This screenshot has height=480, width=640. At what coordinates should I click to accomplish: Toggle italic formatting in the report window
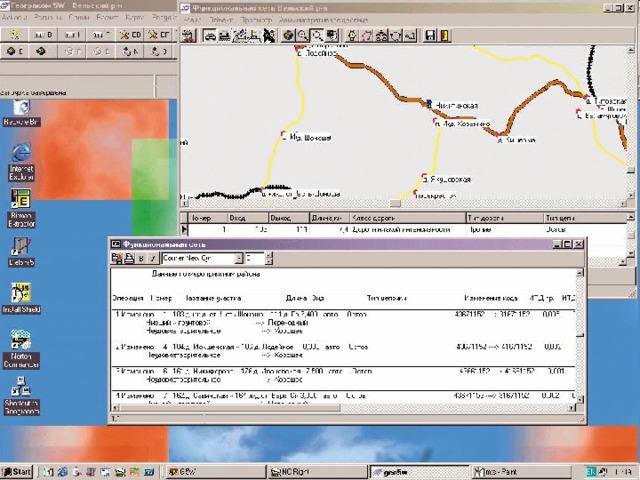(x=152, y=258)
